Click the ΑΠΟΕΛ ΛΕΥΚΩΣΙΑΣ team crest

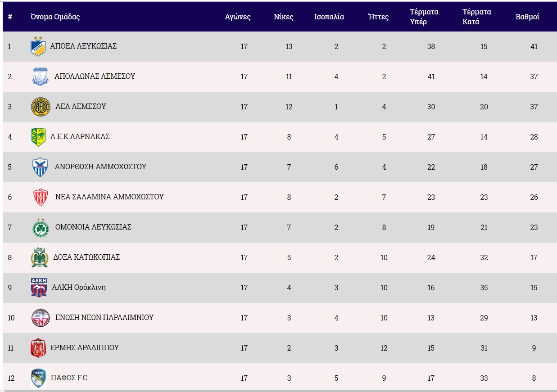coord(38,46)
